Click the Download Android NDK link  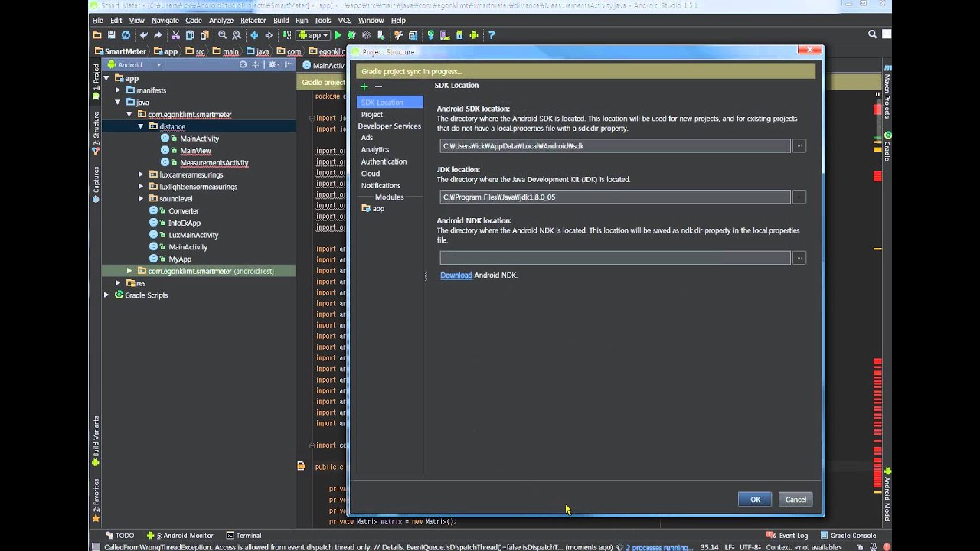[x=456, y=275]
